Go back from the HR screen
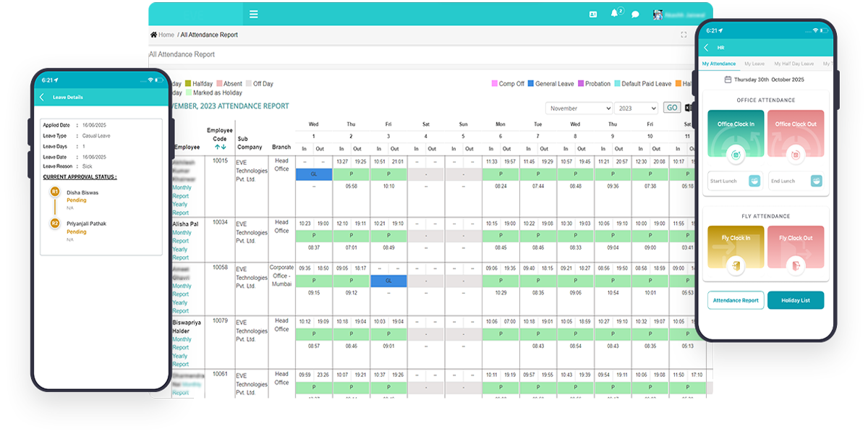The height and width of the screenshot is (434, 868). [x=706, y=48]
